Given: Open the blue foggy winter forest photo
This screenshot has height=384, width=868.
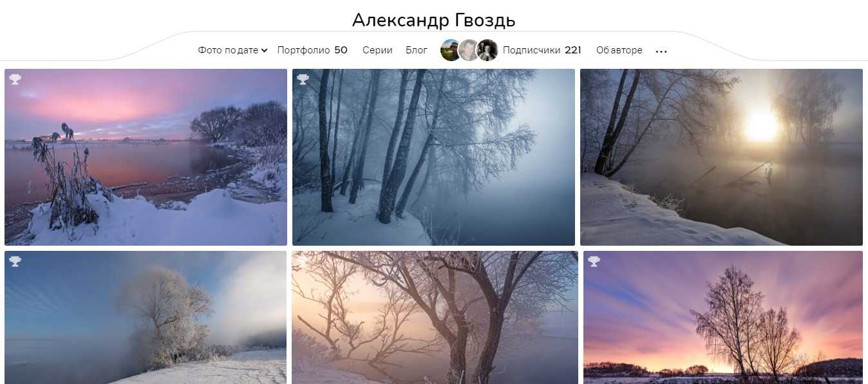Looking at the screenshot, I should (433, 157).
